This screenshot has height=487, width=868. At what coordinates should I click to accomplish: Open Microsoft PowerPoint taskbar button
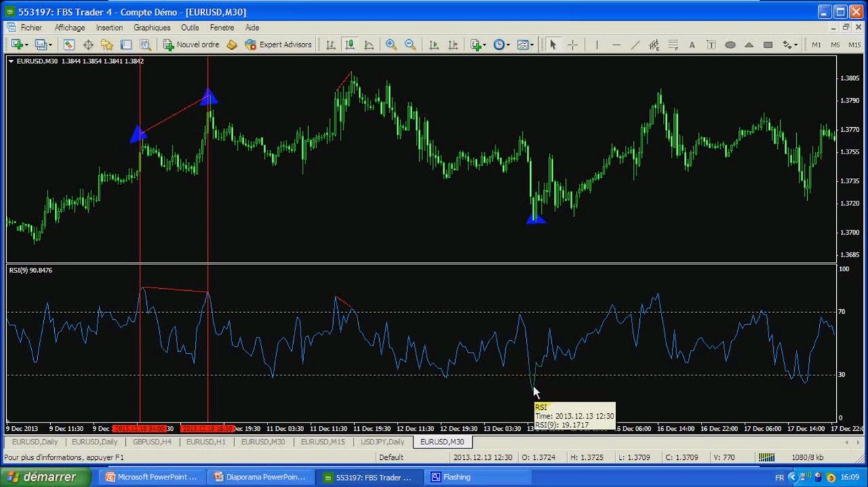pos(152,477)
